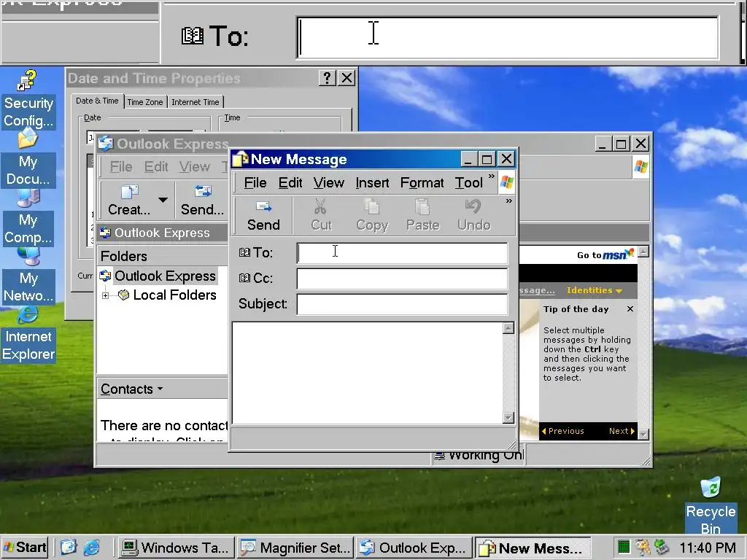The image size is (747, 560).
Task: Click Outlook Express pane scrollbar down arrow
Action: point(643,435)
